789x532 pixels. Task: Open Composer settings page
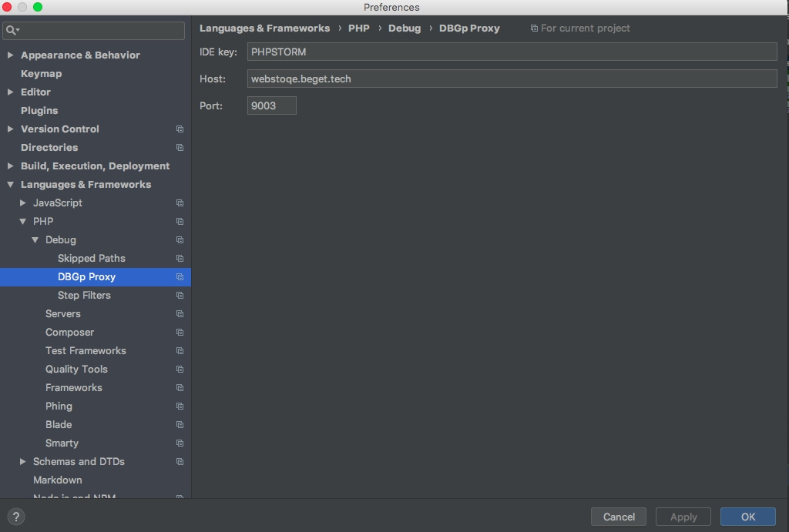tap(69, 333)
